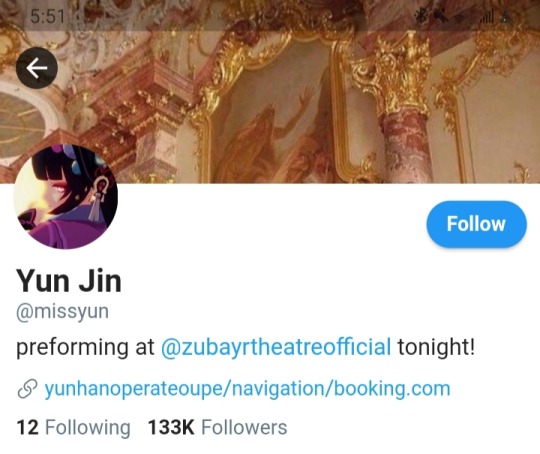Click the battery icon in status bar
The width and height of the screenshot is (540, 454).
pos(505,16)
